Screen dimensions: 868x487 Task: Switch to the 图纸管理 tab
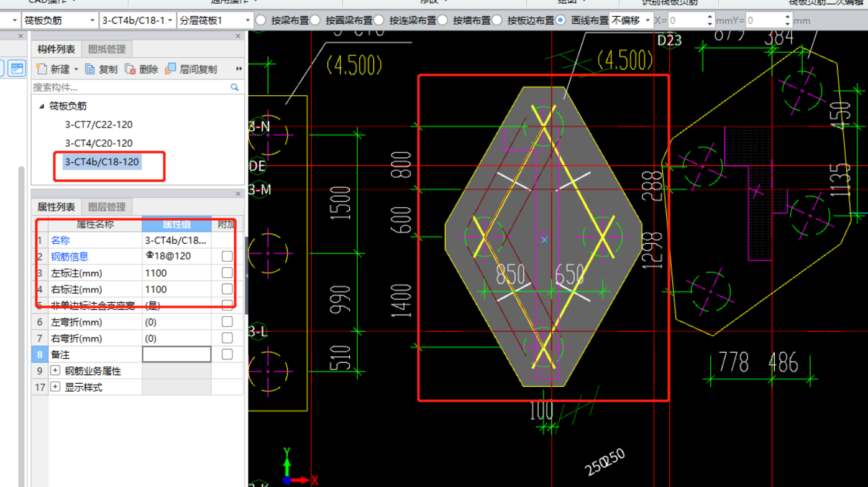coord(107,49)
